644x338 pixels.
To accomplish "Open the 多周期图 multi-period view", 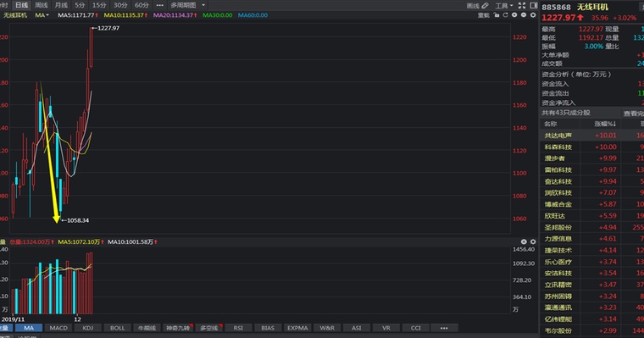I will pos(183,5).
